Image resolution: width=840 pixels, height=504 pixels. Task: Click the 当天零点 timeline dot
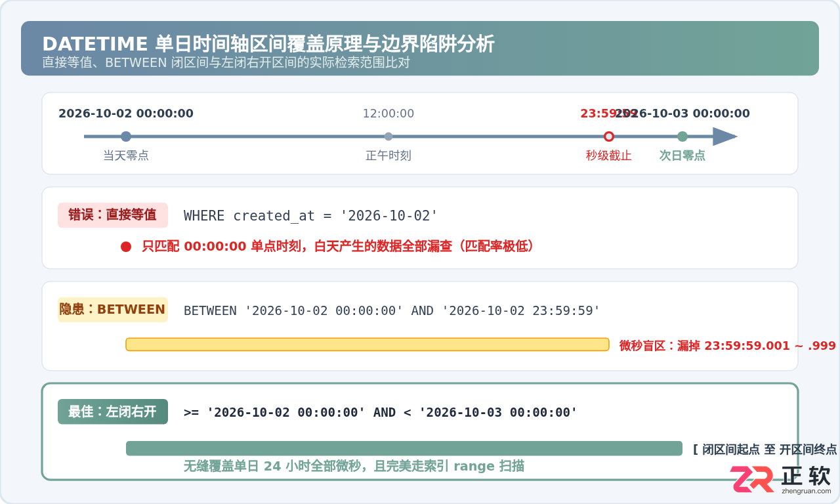pyautogui.click(x=126, y=136)
